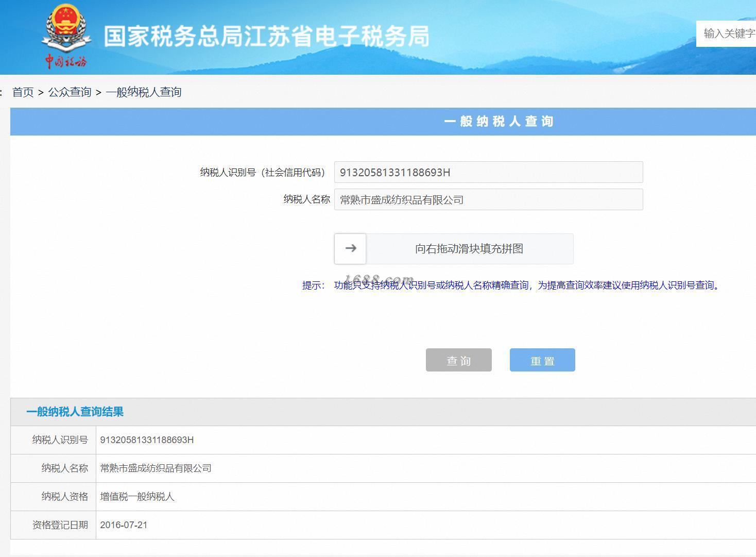
Task: Focus the 纳税人名称 input field
Action: point(488,199)
